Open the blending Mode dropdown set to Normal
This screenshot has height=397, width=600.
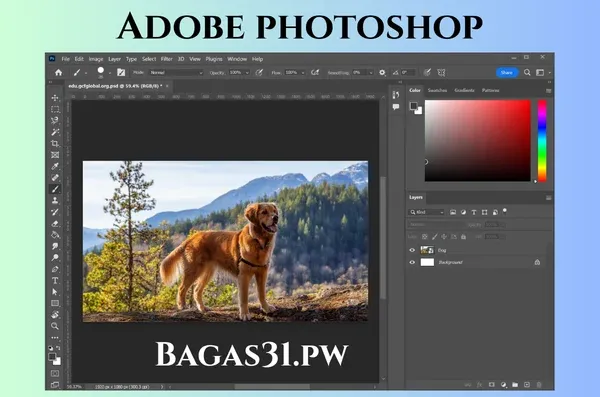pos(176,72)
